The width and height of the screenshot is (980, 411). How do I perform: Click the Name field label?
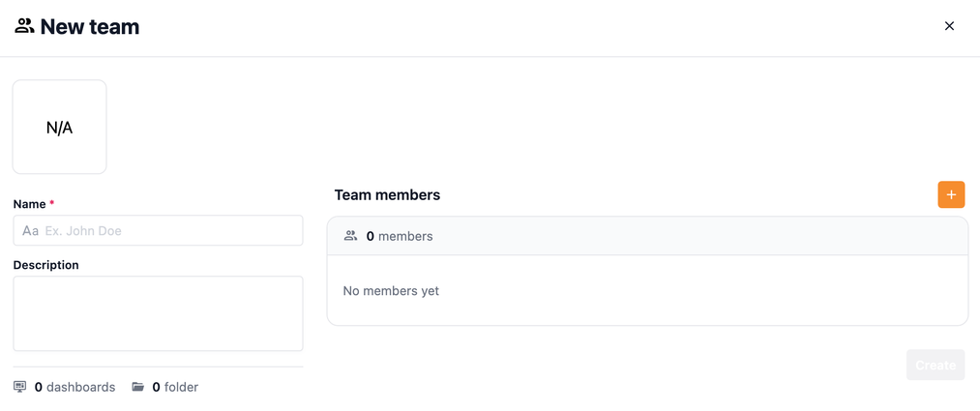(x=29, y=204)
